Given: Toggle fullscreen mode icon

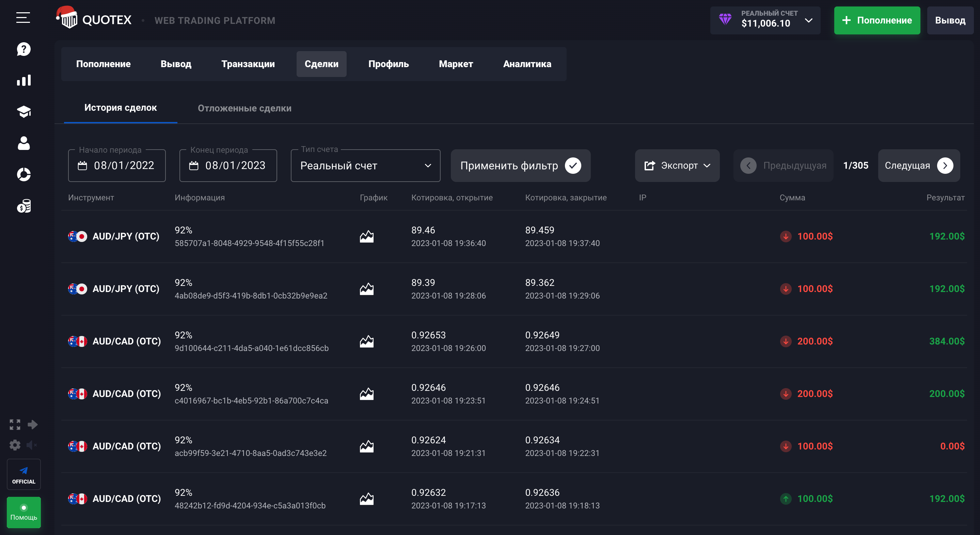Looking at the screenshot, I should click(x=15, y=425).
